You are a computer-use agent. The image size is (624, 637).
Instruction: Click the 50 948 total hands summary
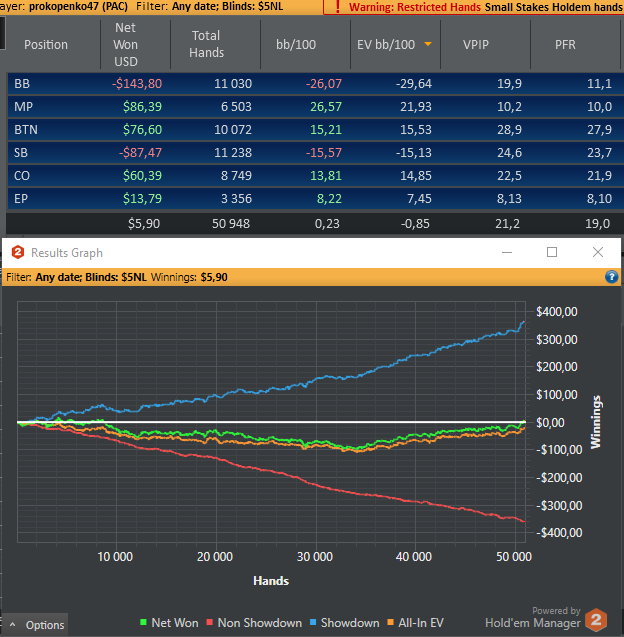[x=231, y=223]
